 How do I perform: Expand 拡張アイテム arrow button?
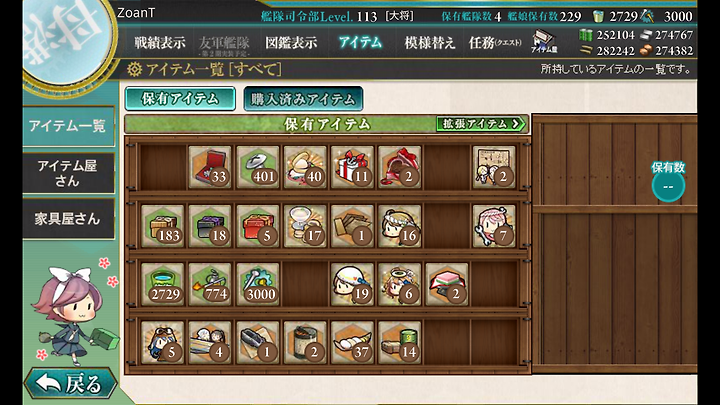(481, 124)
